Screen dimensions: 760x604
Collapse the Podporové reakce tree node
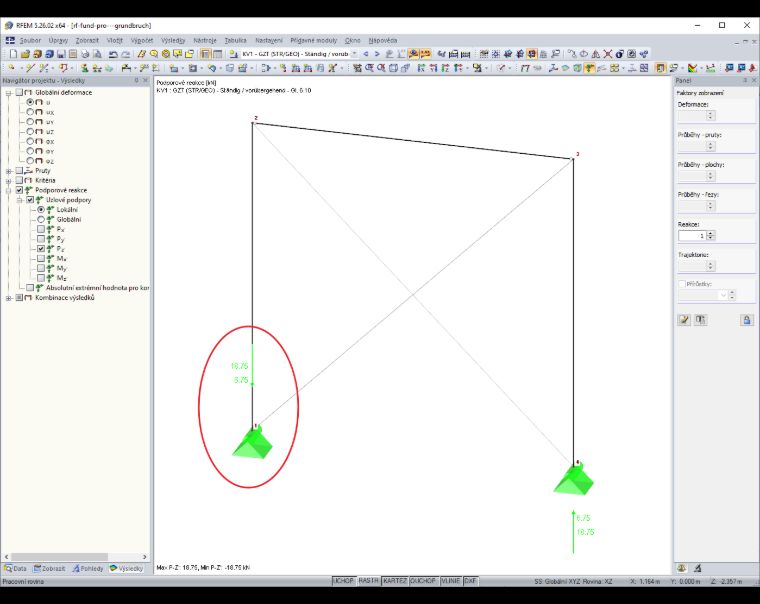point(8,191)
